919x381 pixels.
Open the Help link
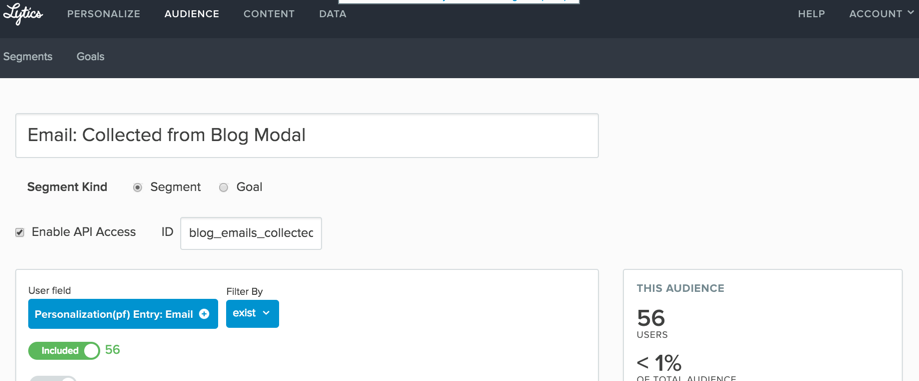812,13
